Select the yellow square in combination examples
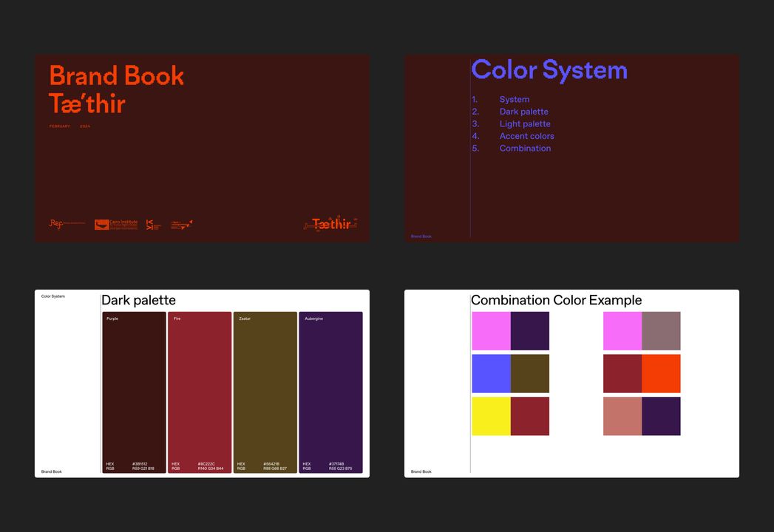 (x=491, y=416)
